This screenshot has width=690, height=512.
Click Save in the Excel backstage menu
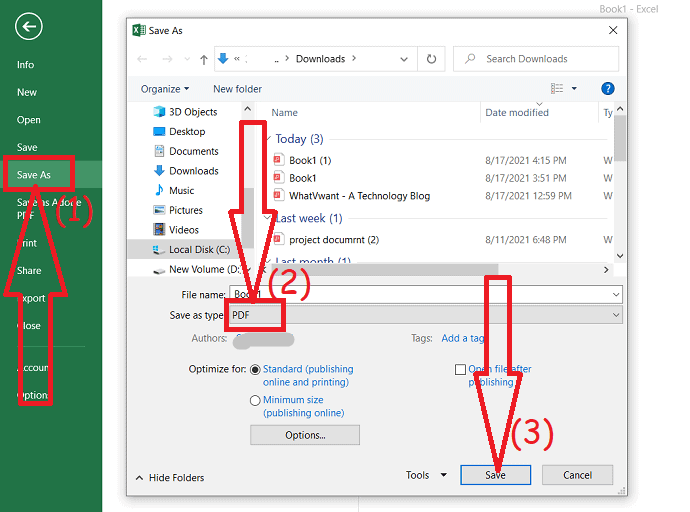(x=27, y=147)
